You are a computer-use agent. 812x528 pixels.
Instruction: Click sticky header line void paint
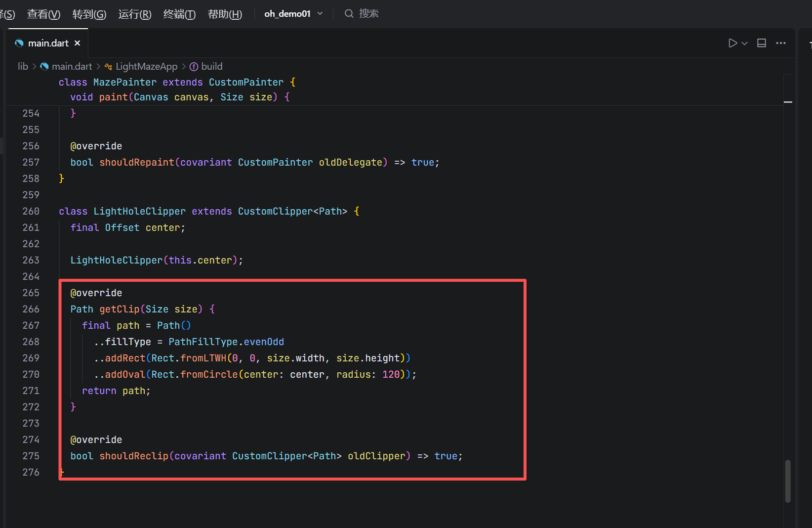(x=180, y=97)
